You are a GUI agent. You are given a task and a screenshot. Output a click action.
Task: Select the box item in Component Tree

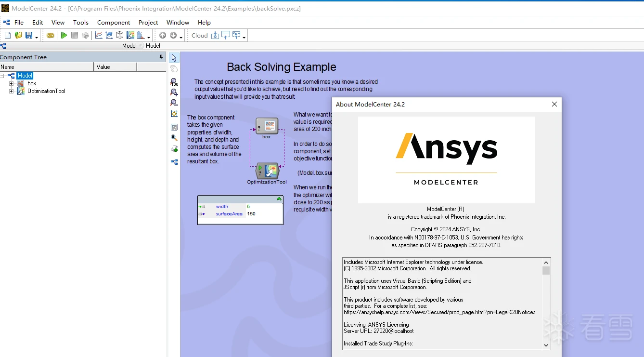32,83
